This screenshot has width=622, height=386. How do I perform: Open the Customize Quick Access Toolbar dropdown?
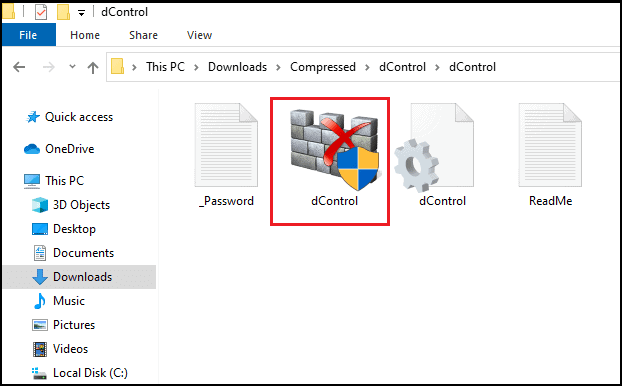tap(81, 13)
